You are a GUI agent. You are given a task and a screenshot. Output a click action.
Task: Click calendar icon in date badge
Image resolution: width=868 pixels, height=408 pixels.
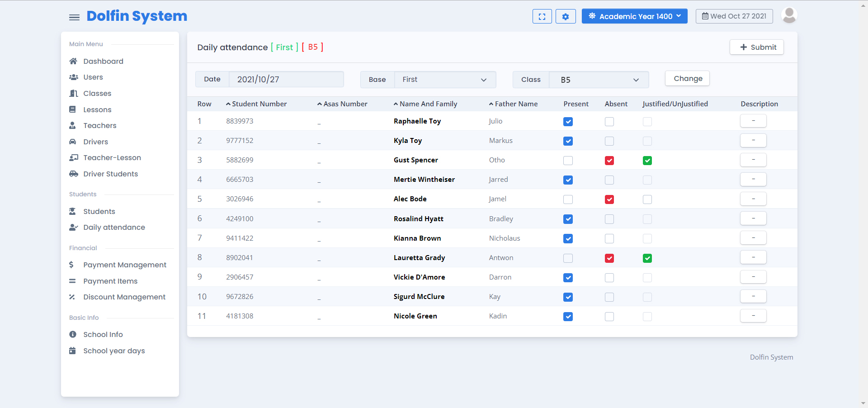(x=705, y=16)
